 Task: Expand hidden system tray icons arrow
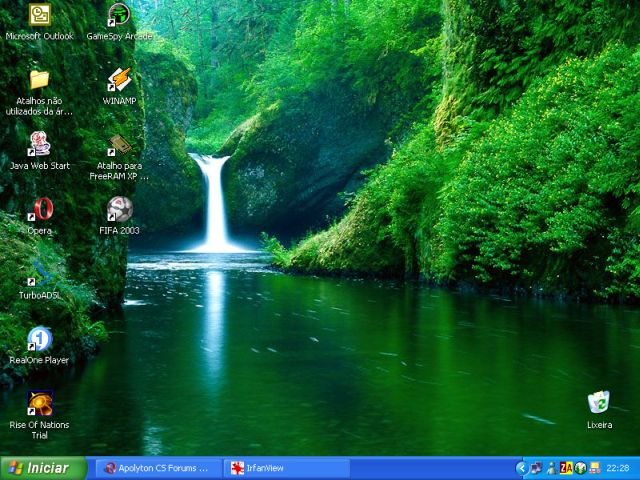pyautogui.click(x=521, y=468)
